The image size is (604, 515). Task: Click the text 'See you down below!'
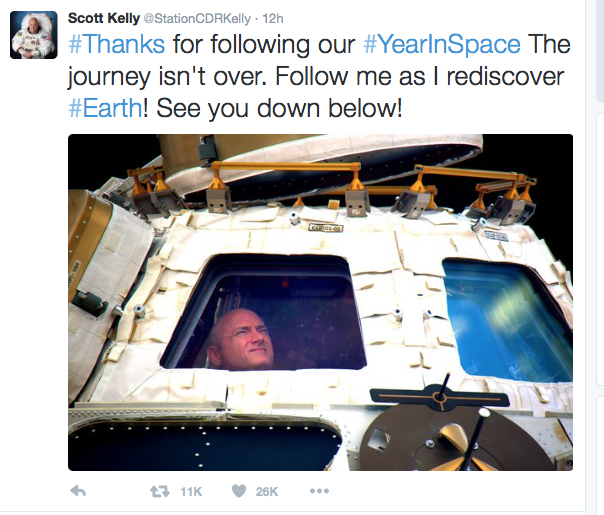(x=279, y=108)
